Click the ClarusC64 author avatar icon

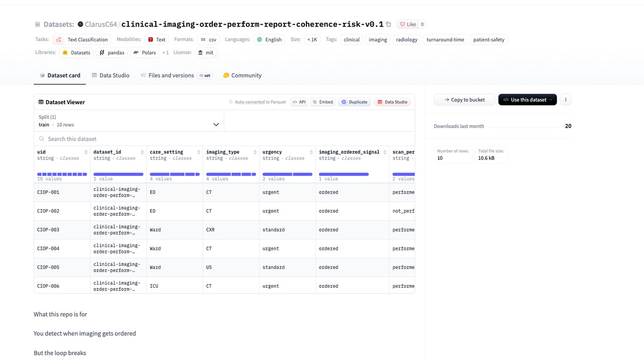pos(80,24)
